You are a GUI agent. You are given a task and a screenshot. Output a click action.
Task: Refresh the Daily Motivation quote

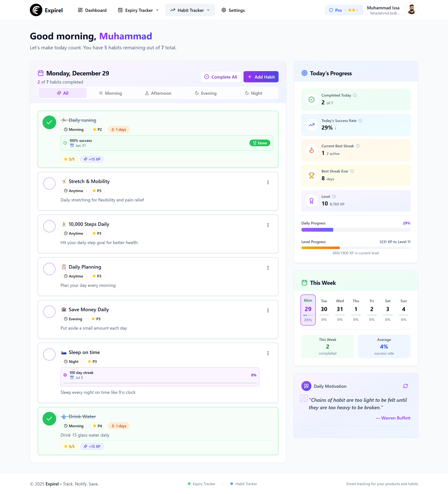[405, 386]
